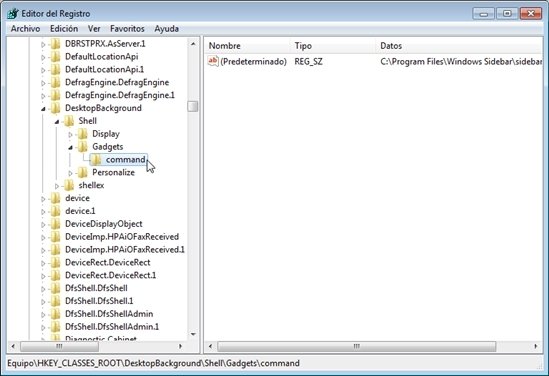Click folder icon of DfsShell.DfsShell
The height and width of the screenshot is (376, 549).
(55, 288)
